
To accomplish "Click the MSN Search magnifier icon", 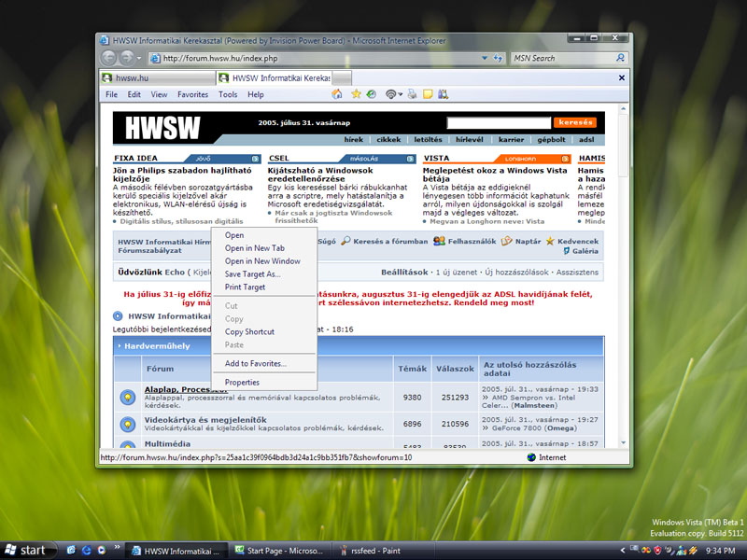I will click(x=620, y=58).
